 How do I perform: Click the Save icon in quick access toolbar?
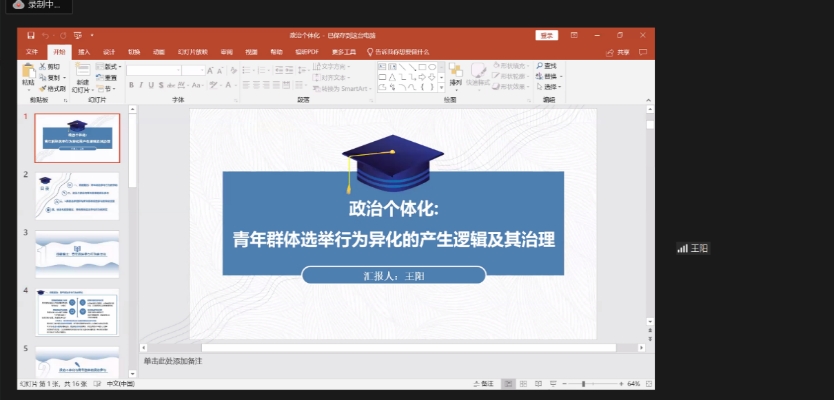[x=31, y=35]
